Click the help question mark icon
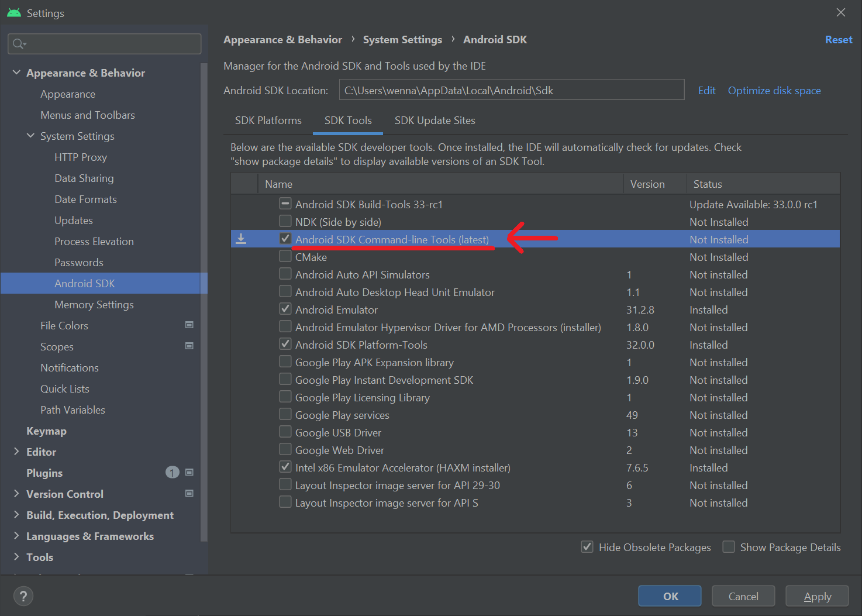The height and width of the screenshot is (616, 862). click(23, 596)
